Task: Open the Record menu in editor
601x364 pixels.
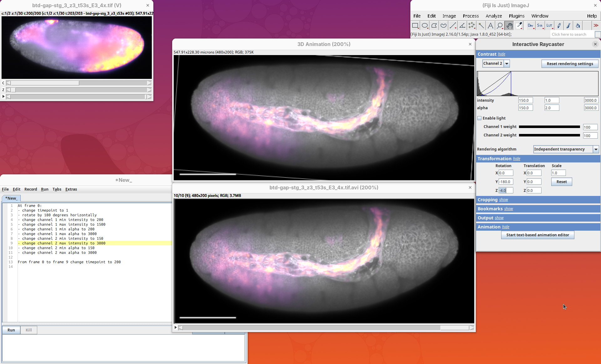Action: pos(31,189)
